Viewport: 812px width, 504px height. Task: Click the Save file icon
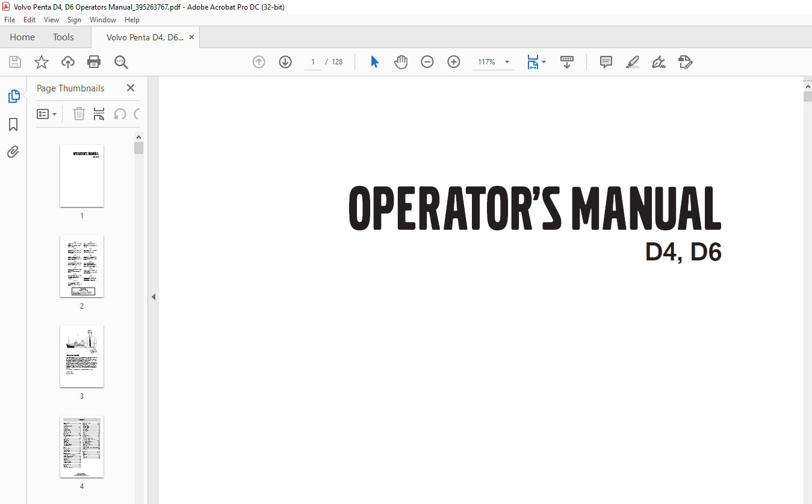[x=15, y=62]
